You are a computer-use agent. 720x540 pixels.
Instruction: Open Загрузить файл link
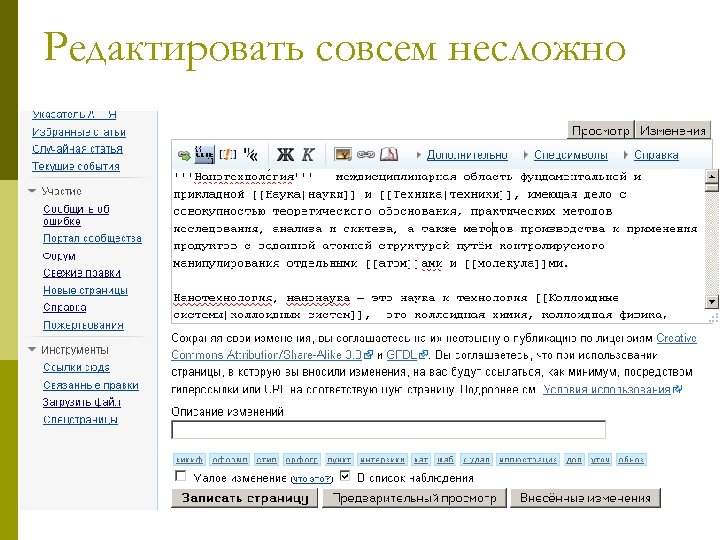(x=82, y=402)
